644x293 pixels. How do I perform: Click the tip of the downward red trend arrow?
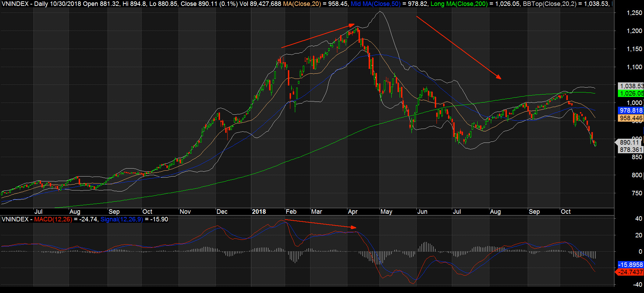(501, 79)
